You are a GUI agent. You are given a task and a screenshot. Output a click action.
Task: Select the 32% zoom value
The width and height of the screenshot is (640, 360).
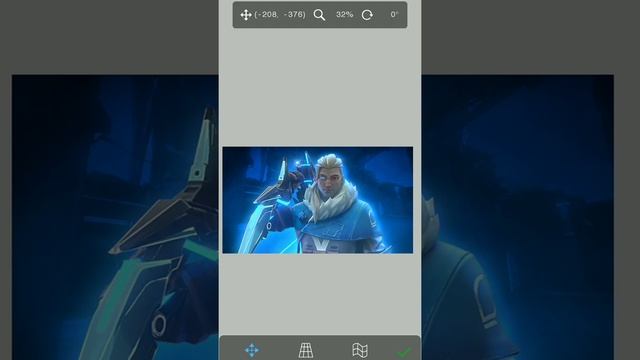point(344,15)
